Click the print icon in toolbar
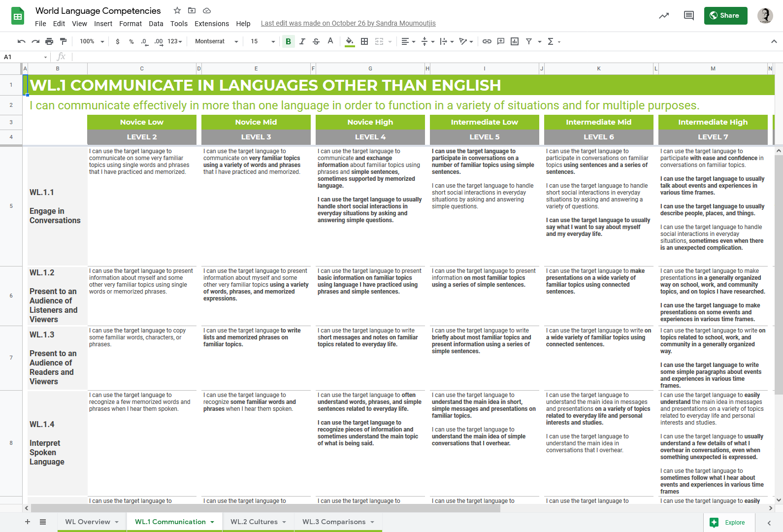 tap(49, 41)
